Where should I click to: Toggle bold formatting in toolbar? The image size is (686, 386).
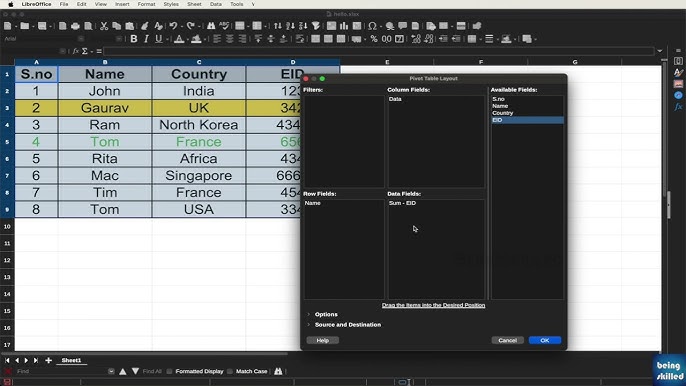(x=134, y=39)
